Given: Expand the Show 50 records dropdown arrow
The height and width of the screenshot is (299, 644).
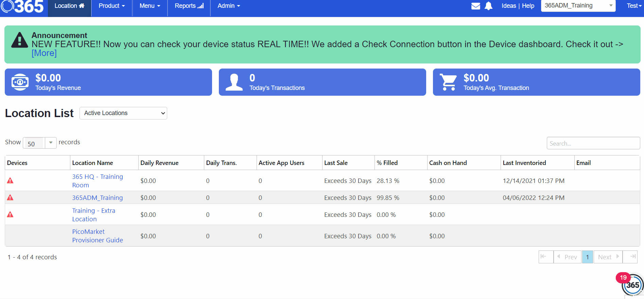Looking at the screenshot, I should pyautogui.click(x=51, y=143).
